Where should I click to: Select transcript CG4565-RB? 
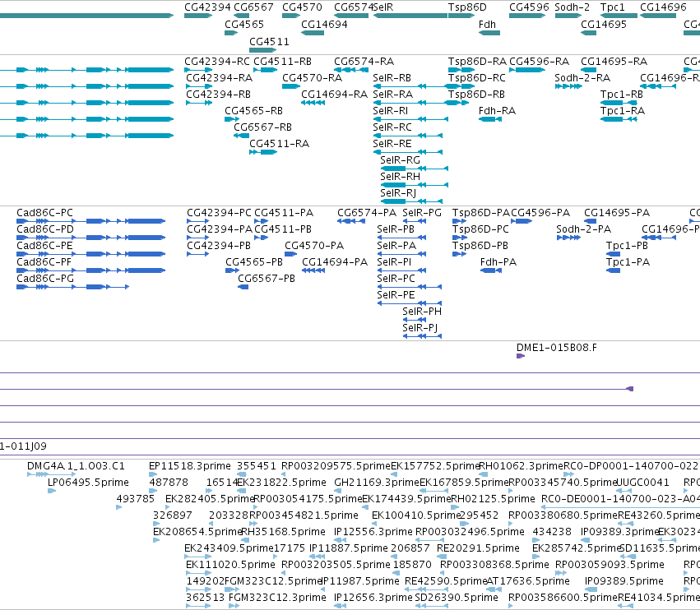pyautogui.click(x=253, y=111)
